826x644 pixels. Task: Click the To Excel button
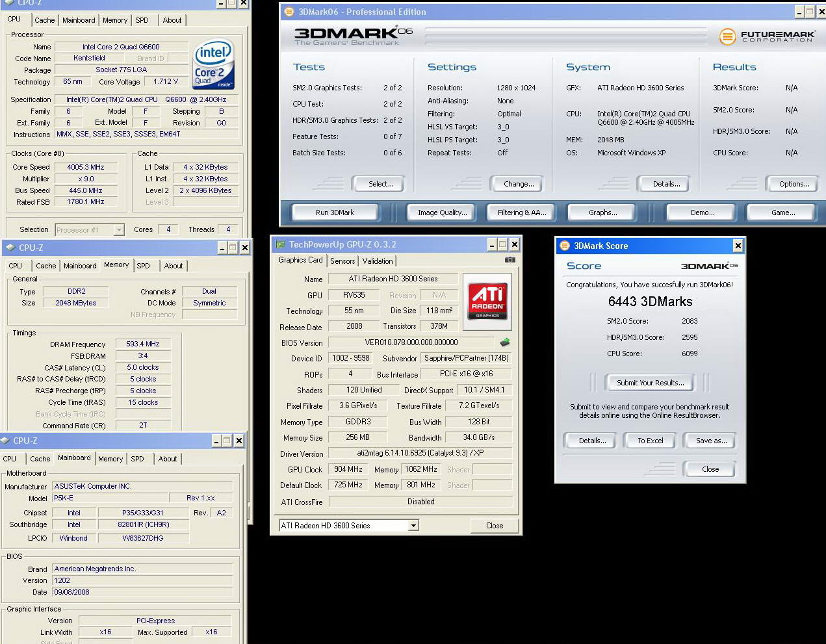pyautogui.click(x=650, y=441)
